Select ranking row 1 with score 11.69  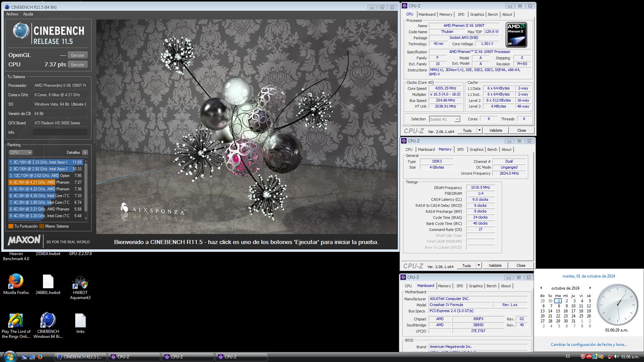(x=46, y=162)
